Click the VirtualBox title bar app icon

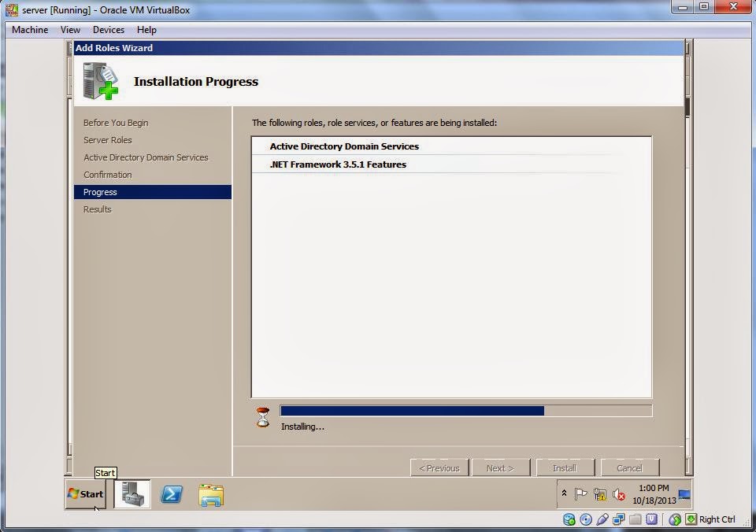coord(12,9)
